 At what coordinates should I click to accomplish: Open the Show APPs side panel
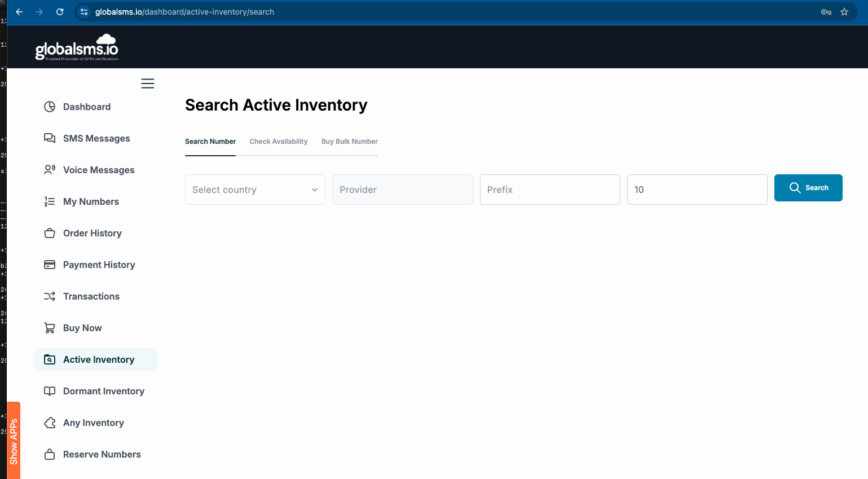point(14,441)
